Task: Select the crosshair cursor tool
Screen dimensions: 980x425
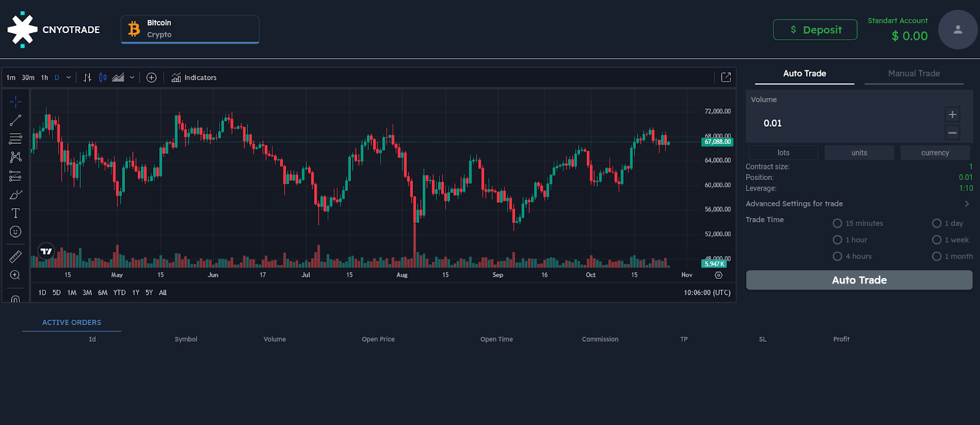Action: [16, 101]
